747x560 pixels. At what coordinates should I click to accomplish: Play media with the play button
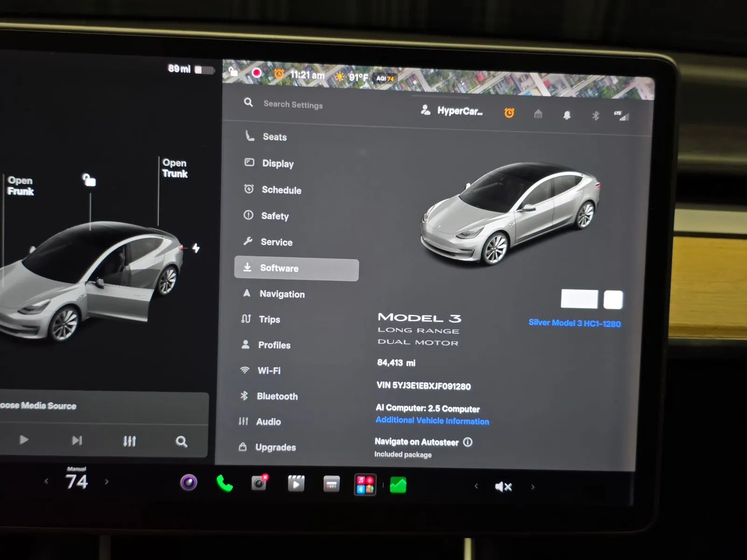tap(24, 440)
